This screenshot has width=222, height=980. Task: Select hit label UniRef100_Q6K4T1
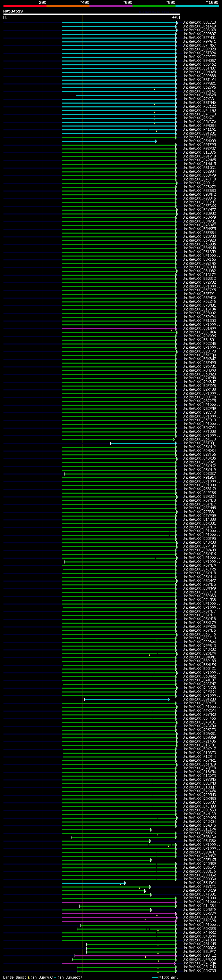pos(199,118)
